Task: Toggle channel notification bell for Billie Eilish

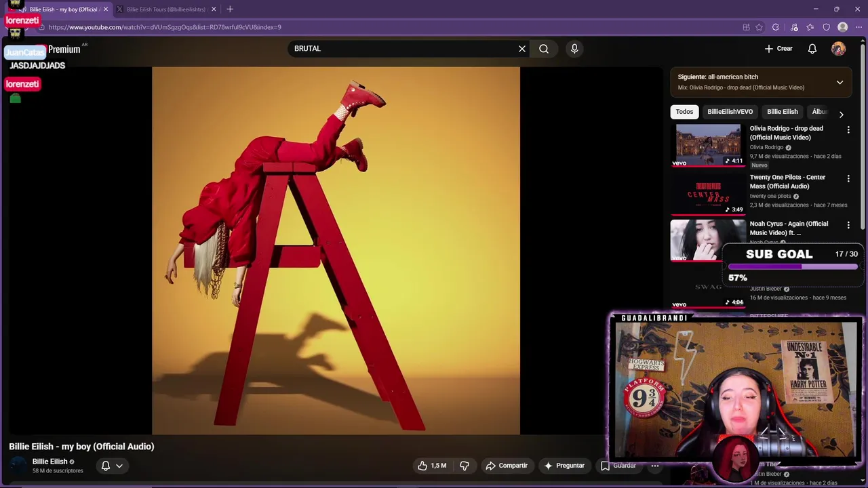Action: click(106, 466)
